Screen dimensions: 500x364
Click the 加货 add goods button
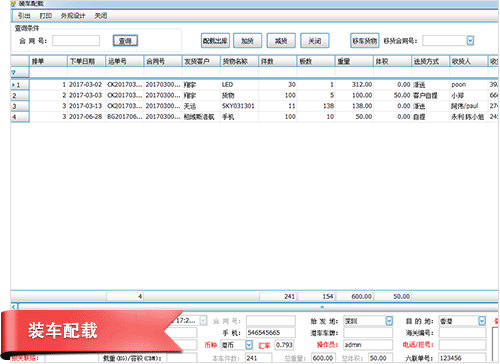click(247, 41)
